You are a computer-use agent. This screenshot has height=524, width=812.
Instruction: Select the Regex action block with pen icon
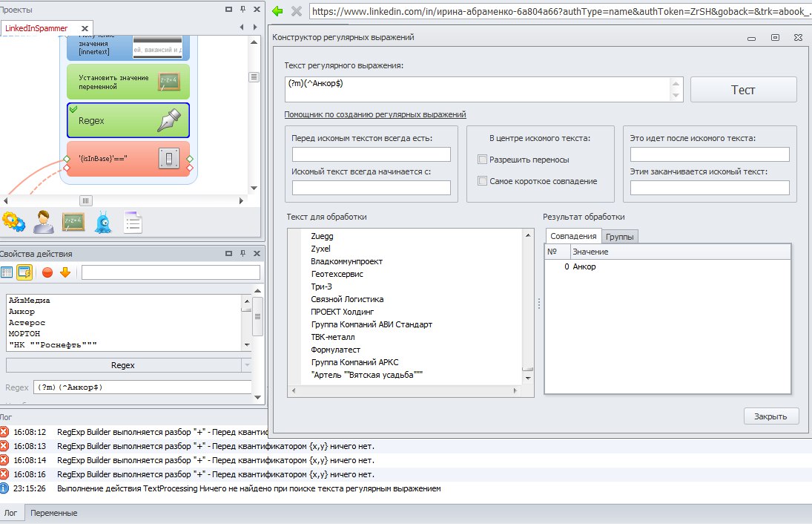click(x=128, y=120)
